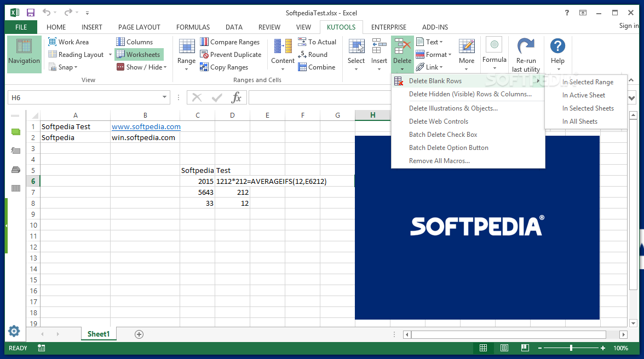Screen dimensions: 644x359
Task: Click Re-run last utility
Action: 526,55
